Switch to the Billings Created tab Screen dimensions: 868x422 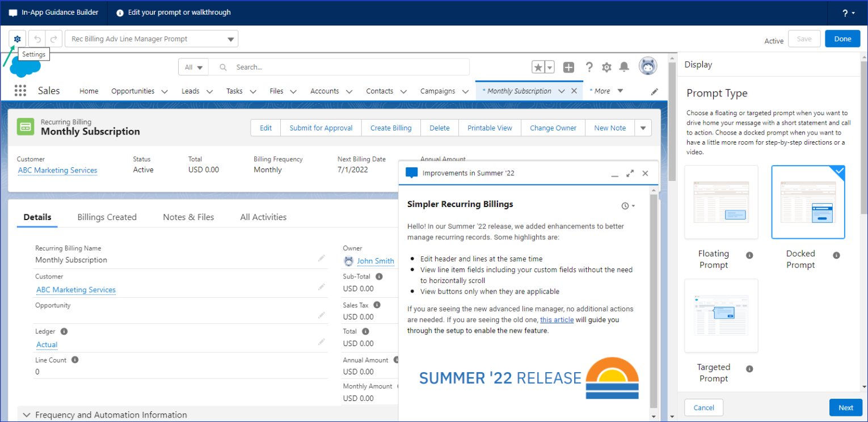[x=107, y=217]
